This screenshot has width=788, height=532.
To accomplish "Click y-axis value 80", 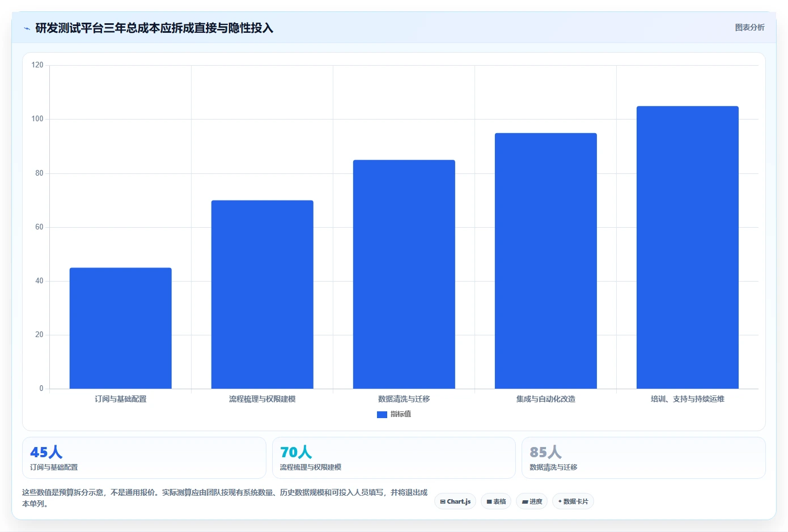I will (x=39, y=173).
